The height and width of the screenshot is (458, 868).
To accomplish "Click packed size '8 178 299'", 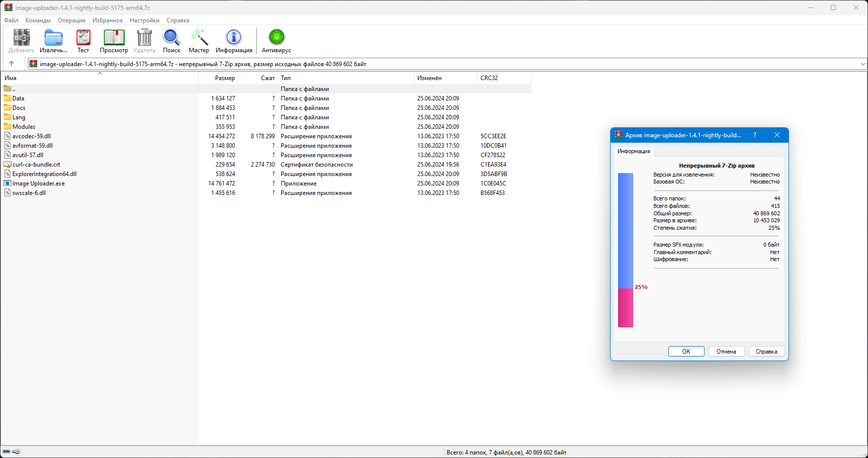I will [263, 136].
